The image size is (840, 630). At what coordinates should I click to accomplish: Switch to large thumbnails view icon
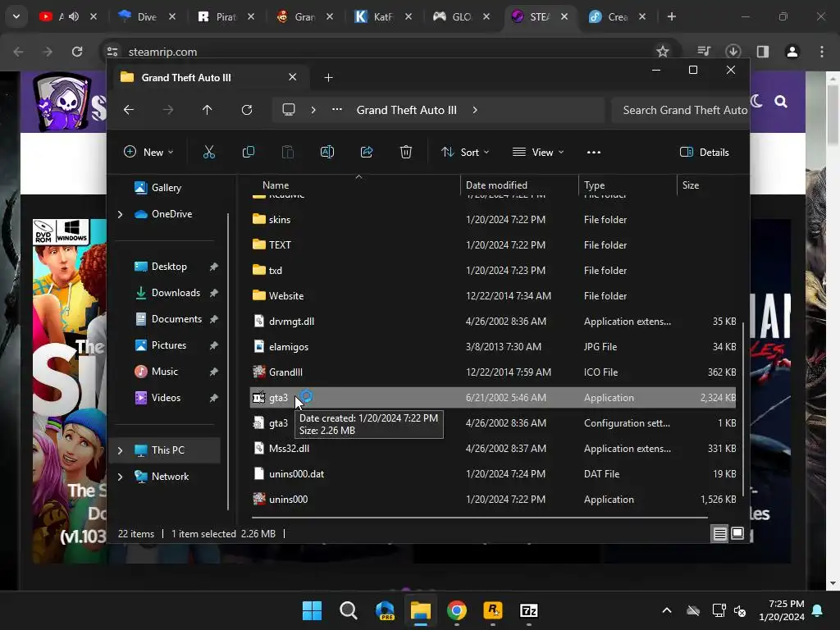(737, 533)
